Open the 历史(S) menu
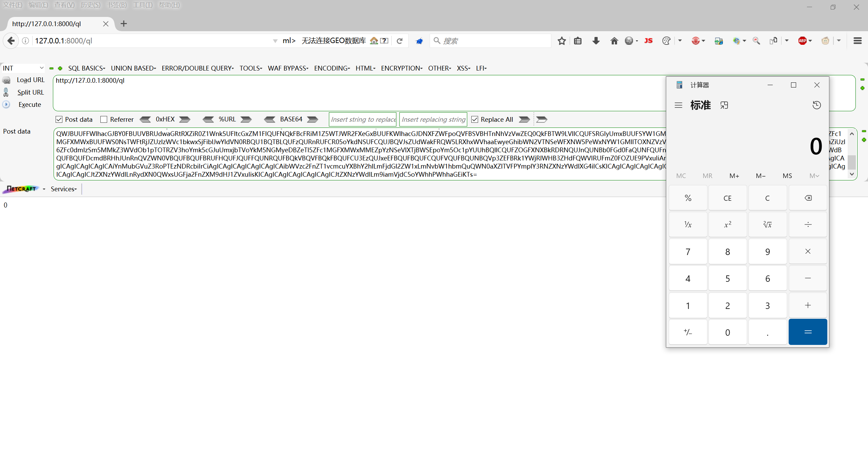This screenshot has height=468, width=868. point(91,5)
